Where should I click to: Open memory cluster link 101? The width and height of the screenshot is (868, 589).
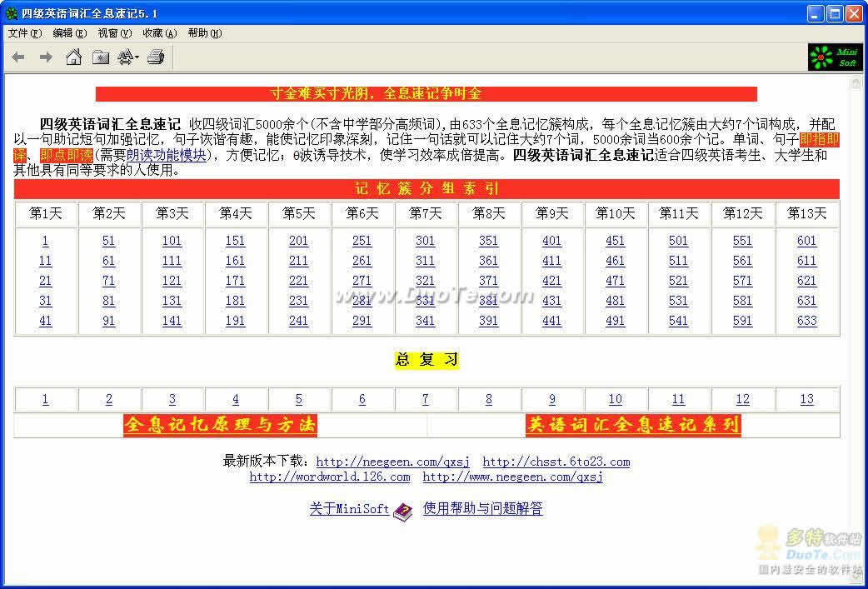pyautogui.click(x=172, y=241)
